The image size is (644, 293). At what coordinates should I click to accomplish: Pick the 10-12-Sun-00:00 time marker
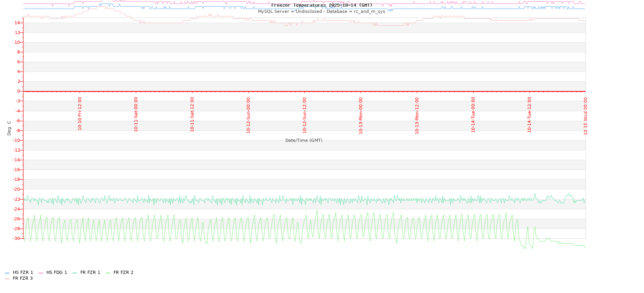pos(249,115)
